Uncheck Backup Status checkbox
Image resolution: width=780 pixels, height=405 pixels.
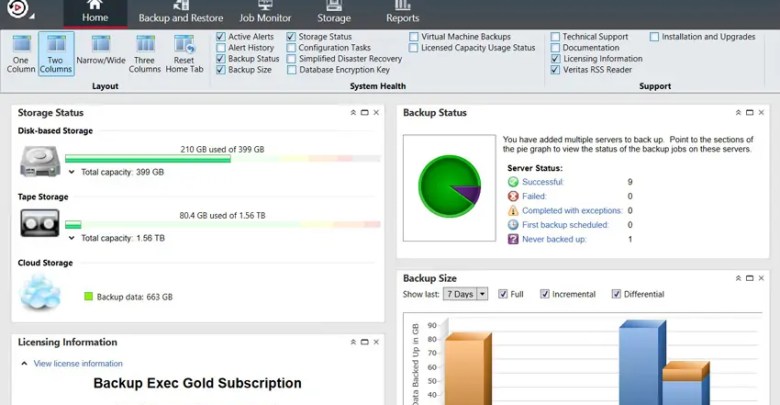click(221, 59)
